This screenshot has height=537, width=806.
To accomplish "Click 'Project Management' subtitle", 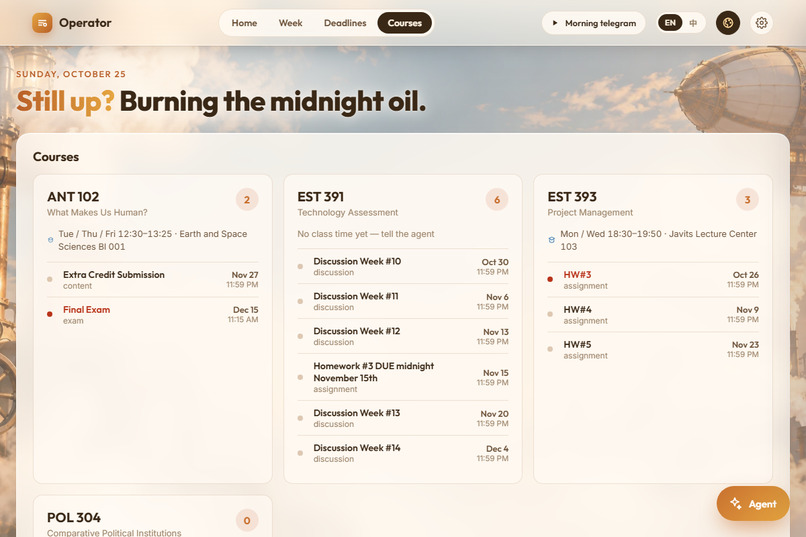I will coord(590,212).
